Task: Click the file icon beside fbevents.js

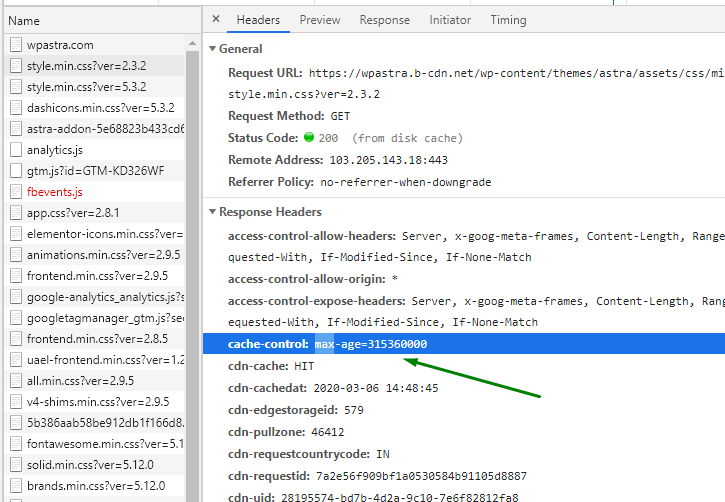Action: coord(16,192)
